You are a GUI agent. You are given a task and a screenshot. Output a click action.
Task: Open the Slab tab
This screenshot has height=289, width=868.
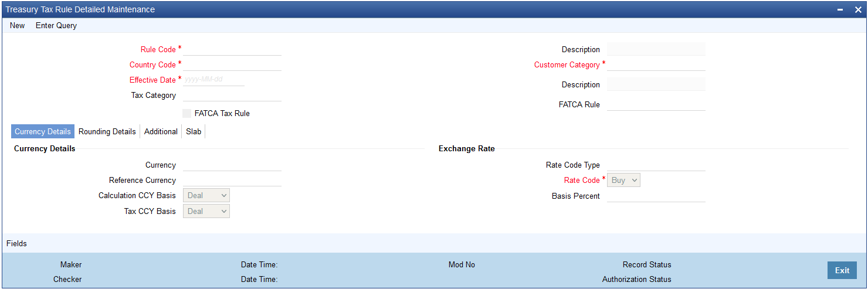point(194,131)
